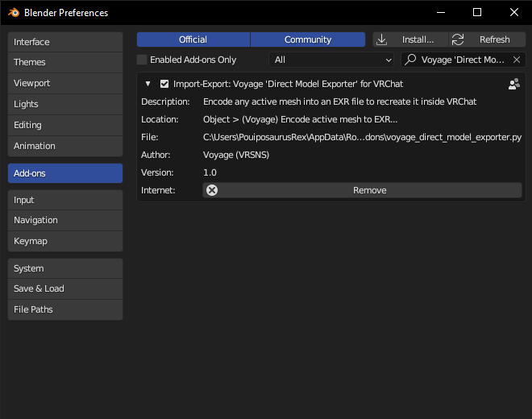Screen dimensions: 532x419
Task: Select the Add-ons section
Action: [65, 173]
